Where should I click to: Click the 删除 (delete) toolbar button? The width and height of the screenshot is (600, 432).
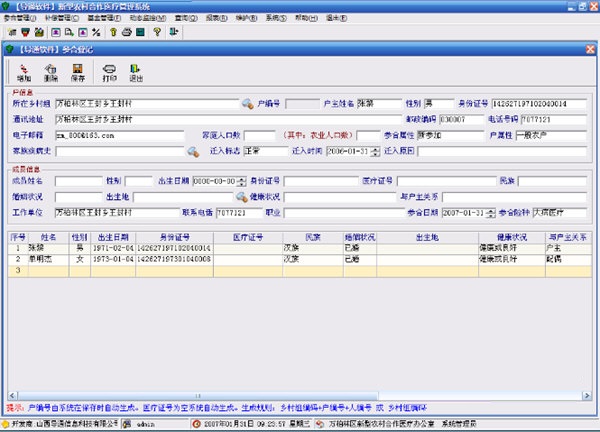[51, 73]
